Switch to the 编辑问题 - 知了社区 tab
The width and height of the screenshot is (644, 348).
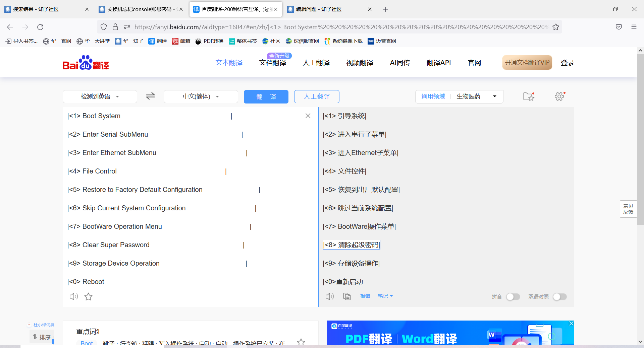330,9
